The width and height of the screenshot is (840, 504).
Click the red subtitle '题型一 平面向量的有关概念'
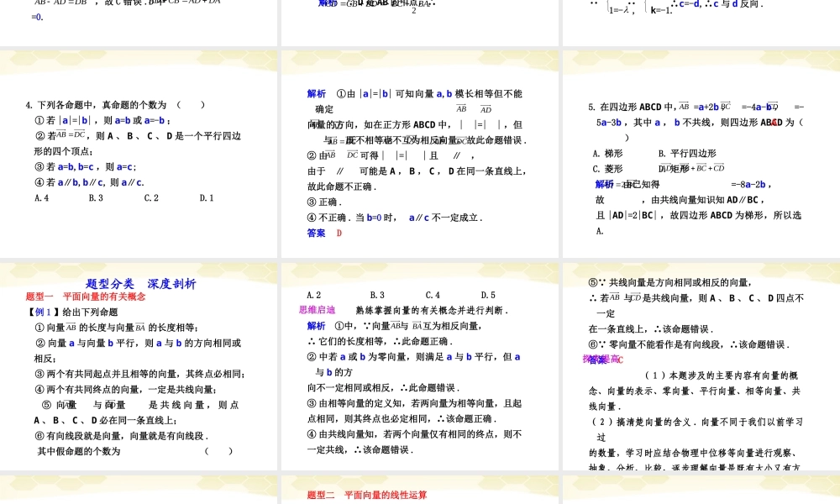(85, 297)
